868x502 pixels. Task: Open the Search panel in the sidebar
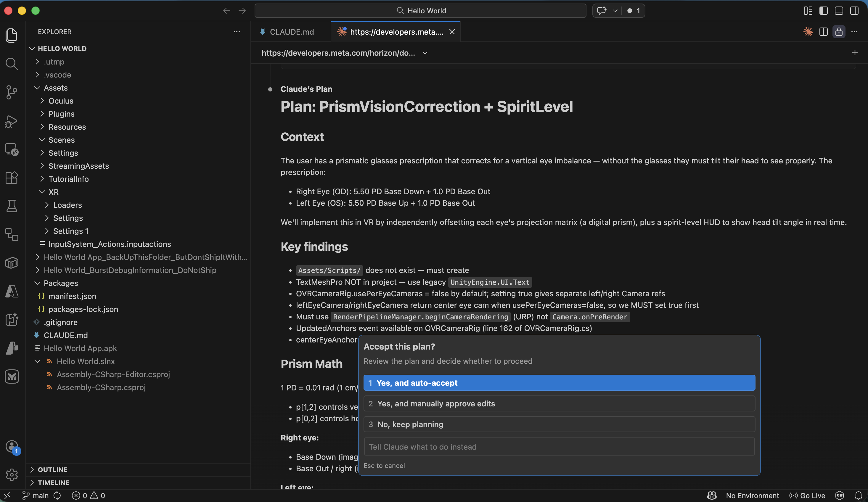(x=12, y=64)
